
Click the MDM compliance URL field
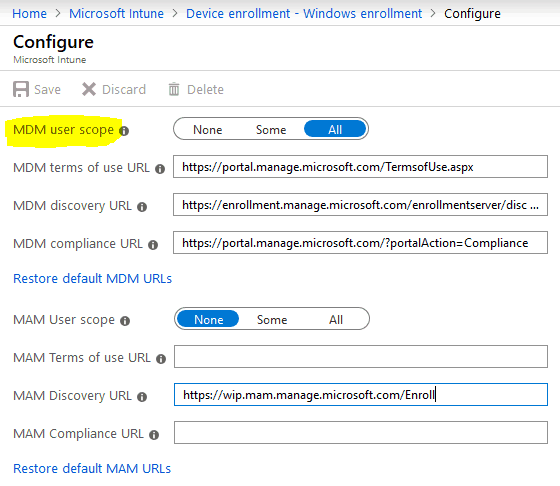(x=360, y=242)
